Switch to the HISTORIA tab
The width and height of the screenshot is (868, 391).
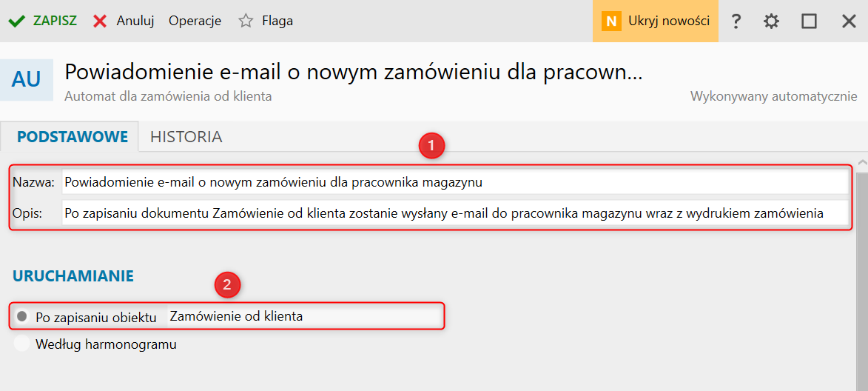pos(186,137)
